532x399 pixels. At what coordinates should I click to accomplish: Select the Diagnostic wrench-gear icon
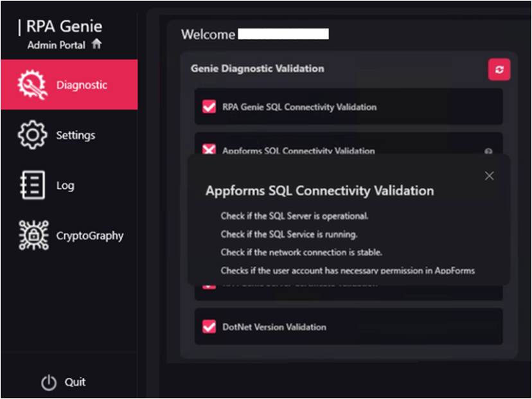pyautogui.click(x=32, y=84)
